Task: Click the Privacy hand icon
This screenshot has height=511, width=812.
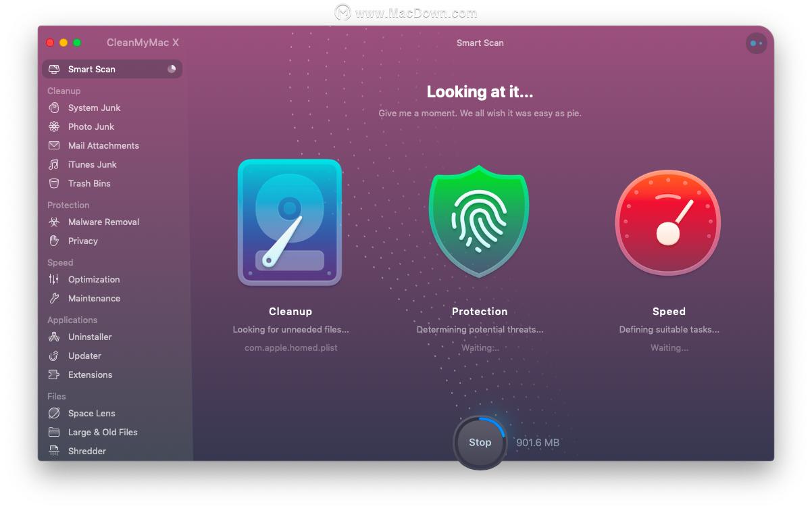Action: tap(54, 241)
